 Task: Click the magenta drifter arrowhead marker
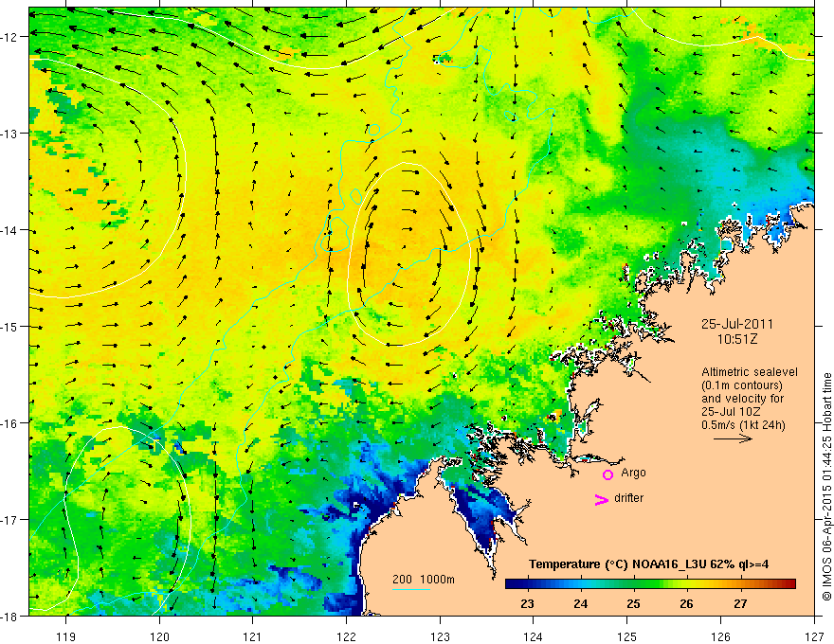coord(601,499)
